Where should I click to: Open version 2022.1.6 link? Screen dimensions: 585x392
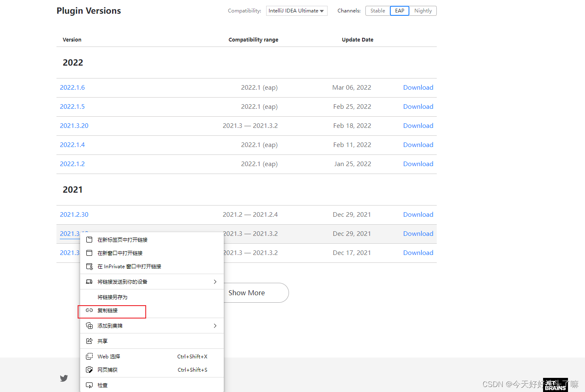pyautogui.click(x=72, y=87)
